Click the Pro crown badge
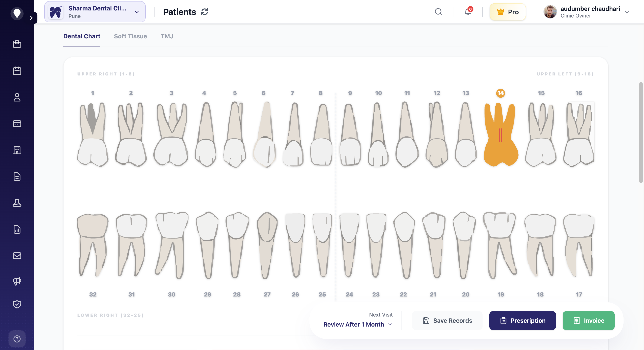 [x=508, y=12]
